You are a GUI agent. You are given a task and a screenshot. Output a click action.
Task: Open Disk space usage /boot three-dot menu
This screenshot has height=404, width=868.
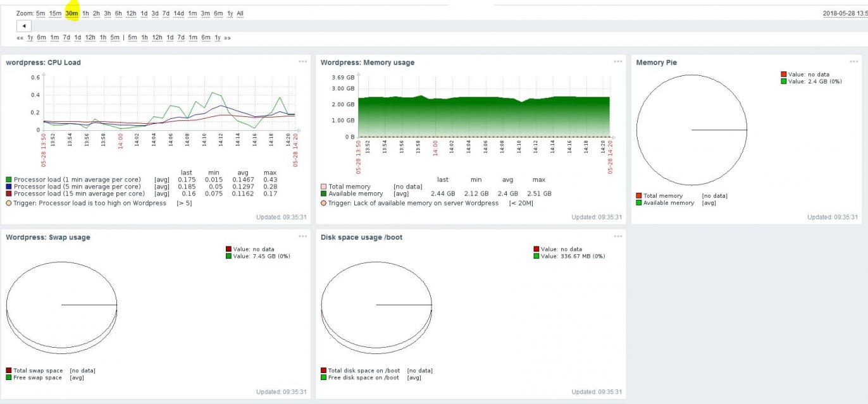click(617, 236)
